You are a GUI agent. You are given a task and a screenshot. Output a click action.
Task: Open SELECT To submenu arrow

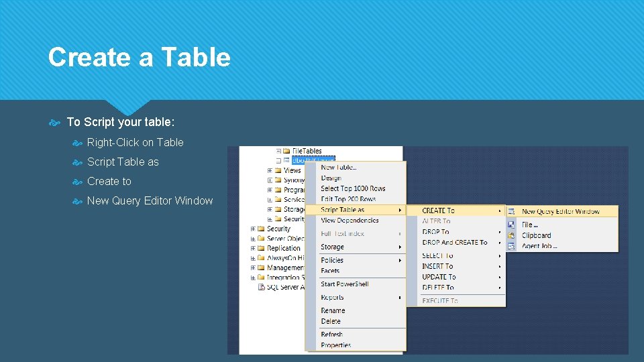click(500, 255)
